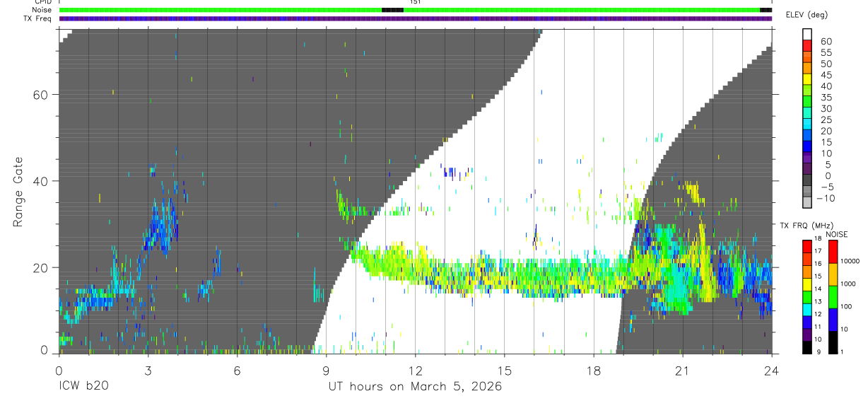Click ELEV scale value "45"
This screenshot has height=401, width=868.
[x=826, y=75]
